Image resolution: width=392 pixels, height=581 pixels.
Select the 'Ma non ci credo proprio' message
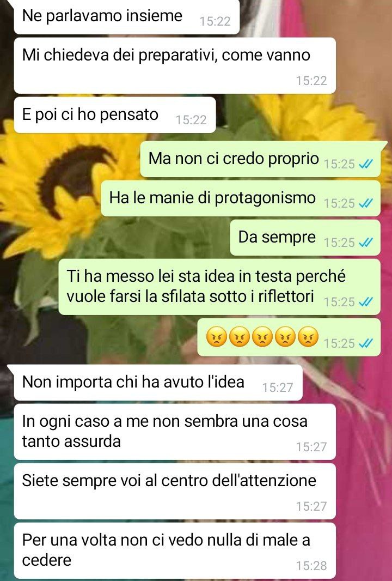260,159
